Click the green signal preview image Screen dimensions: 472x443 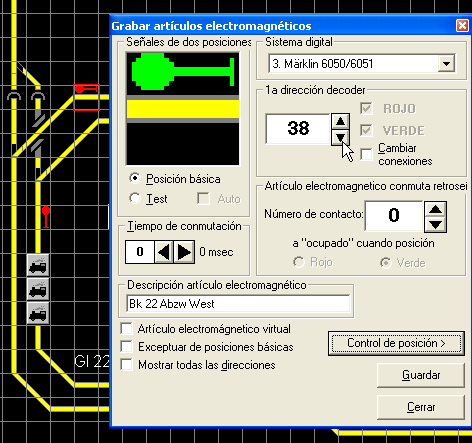point(183,108)
